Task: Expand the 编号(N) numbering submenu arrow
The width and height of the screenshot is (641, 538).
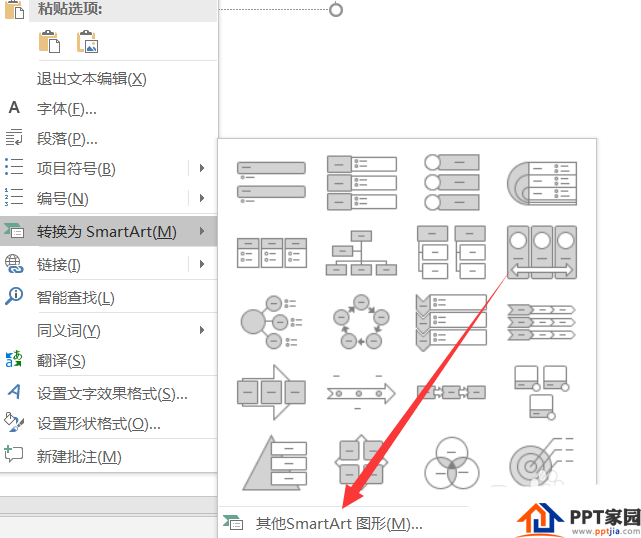Action: (x=202, y=198)
